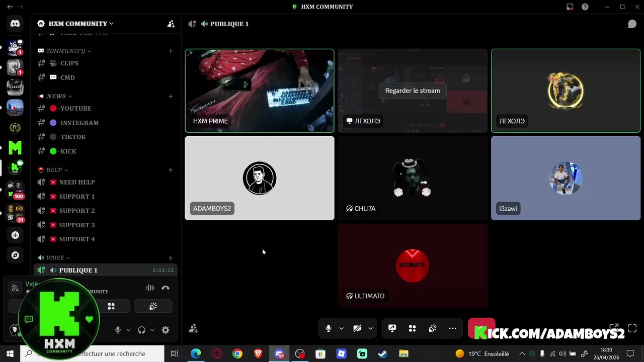Open the help question mark icon

tap(585, 7)
